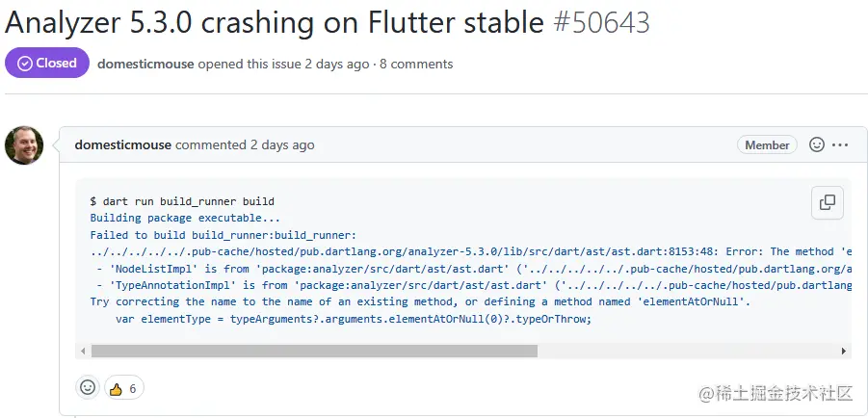Open emoji picker in comment header

click(x=816, y=145)
